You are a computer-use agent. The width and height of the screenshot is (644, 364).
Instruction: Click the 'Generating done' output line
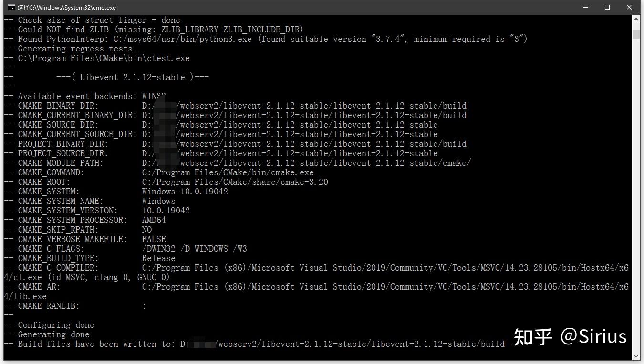click(53, 334)
